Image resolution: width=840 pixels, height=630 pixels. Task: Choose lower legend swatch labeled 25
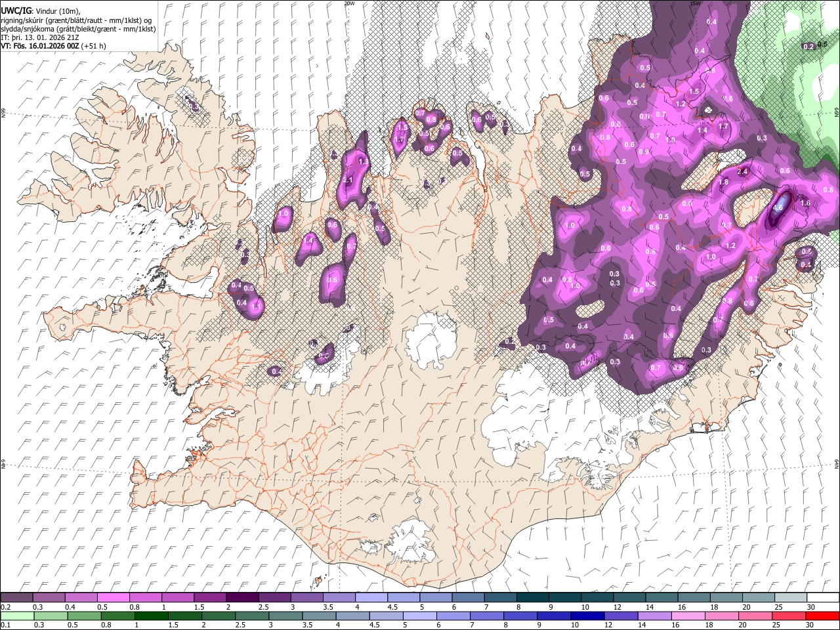(x=788, y=616)
